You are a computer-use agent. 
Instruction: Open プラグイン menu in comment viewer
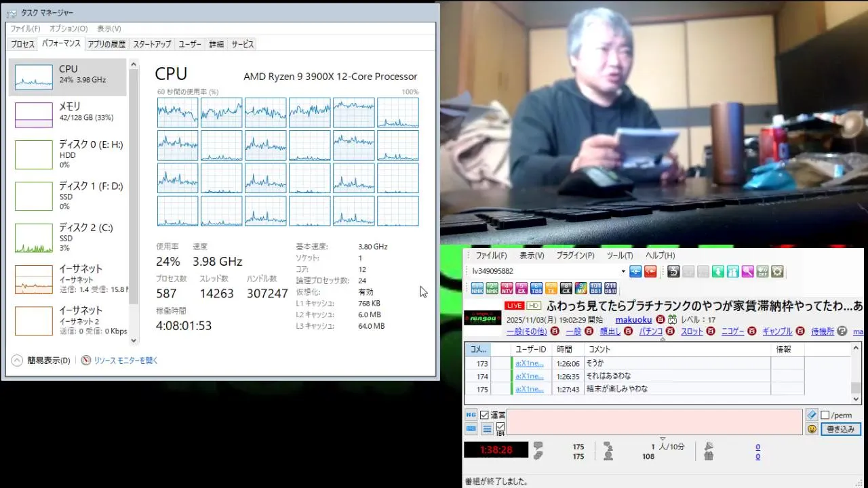[575, 256]
